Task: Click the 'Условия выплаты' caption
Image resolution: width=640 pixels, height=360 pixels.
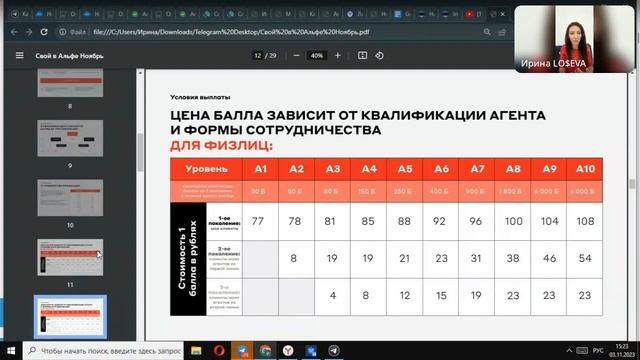Action: pos(200,97)
